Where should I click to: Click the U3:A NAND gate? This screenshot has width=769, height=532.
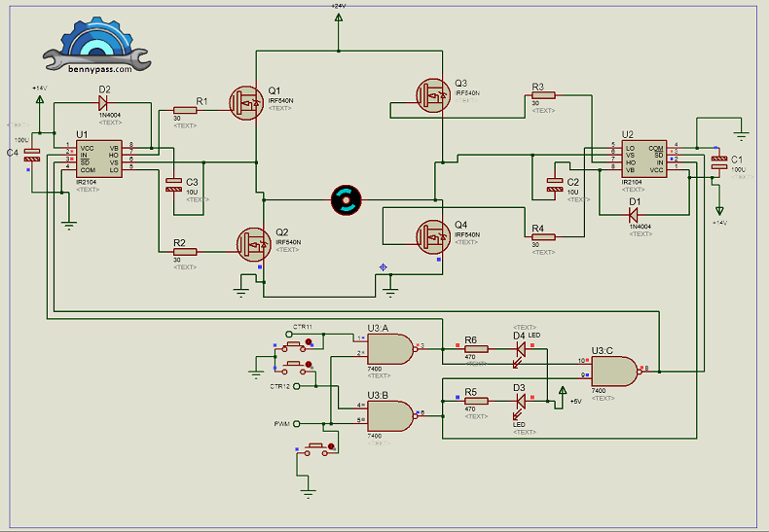coord(388,345)
